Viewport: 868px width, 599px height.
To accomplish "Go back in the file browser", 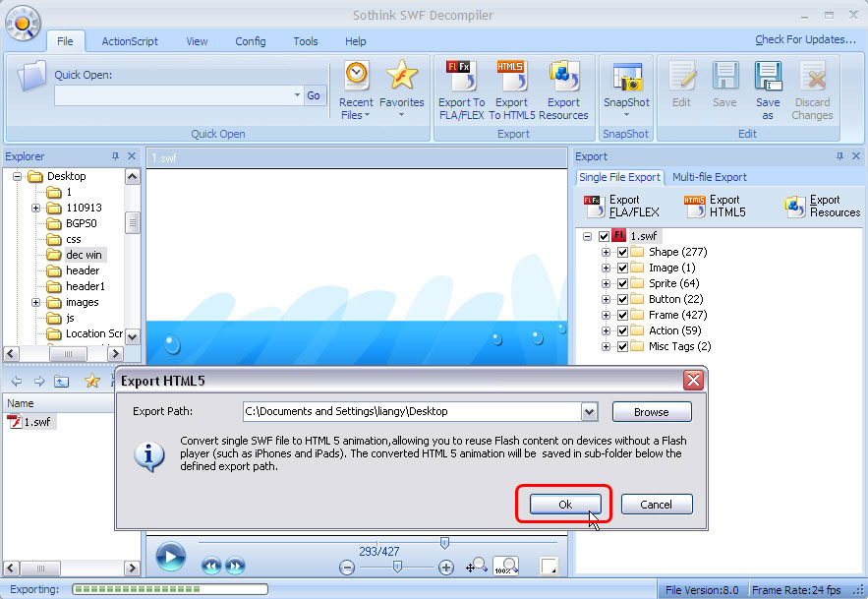I will click(17, 382).
